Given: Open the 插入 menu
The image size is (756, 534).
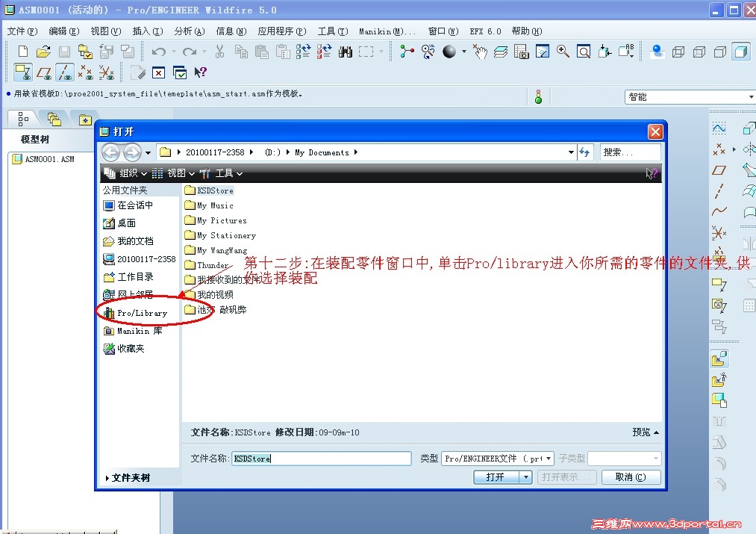Looking at the screenshot, I should click(x=148, y=31).
